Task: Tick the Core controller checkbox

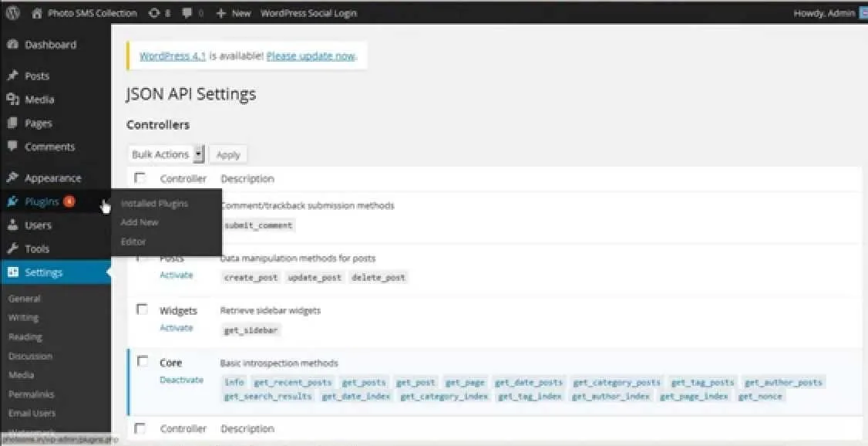Action: [x=143, y=362]
